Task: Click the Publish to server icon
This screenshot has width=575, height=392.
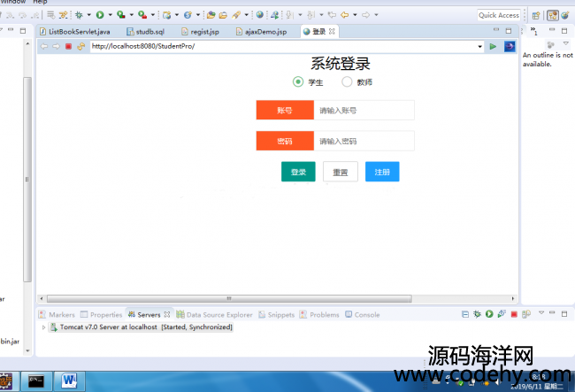Action: pyautogui.click(x=526, y=314)
